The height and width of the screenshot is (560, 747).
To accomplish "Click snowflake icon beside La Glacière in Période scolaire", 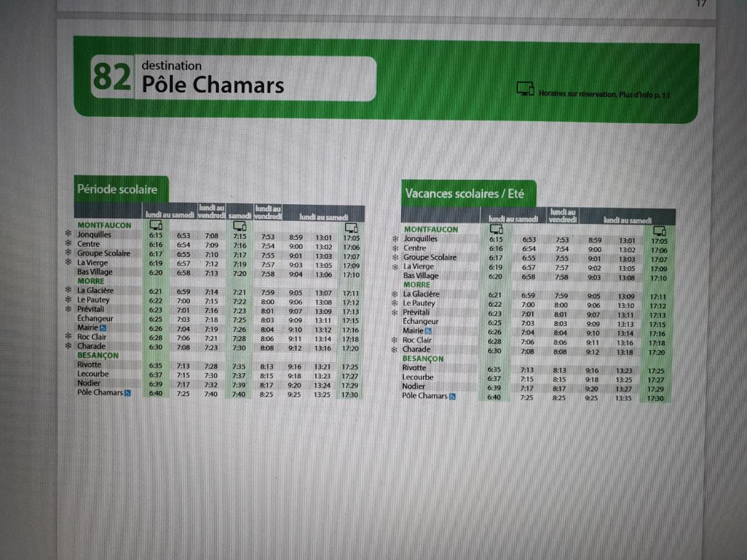I will pyautogui.click(x=69, y=290).
